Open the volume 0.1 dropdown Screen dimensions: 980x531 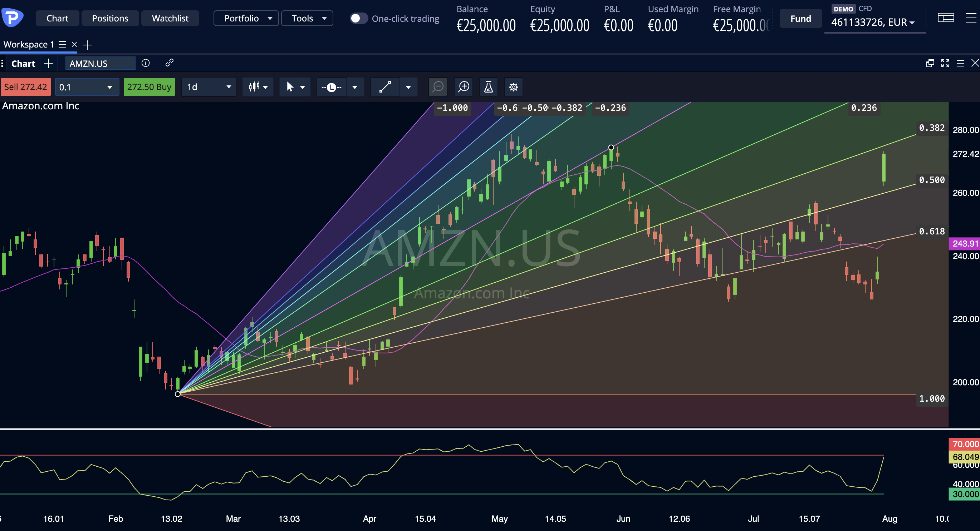[x=87, y=87]
